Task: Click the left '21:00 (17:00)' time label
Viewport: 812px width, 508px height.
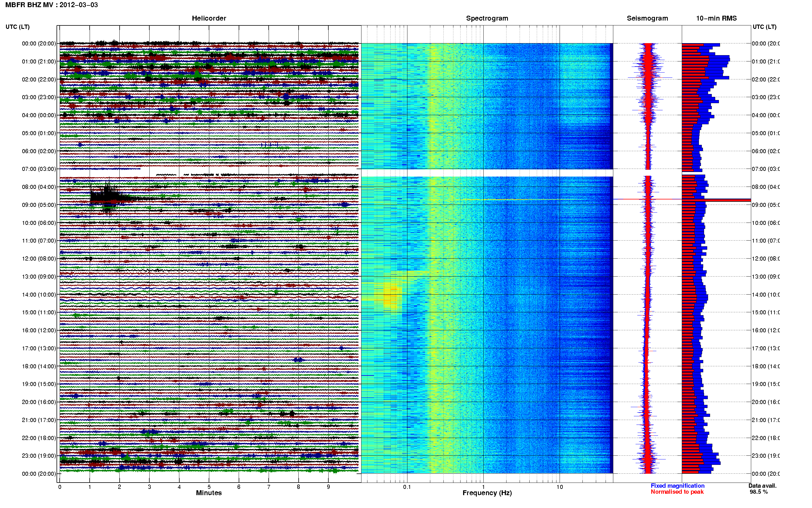Action: point(39,420)
